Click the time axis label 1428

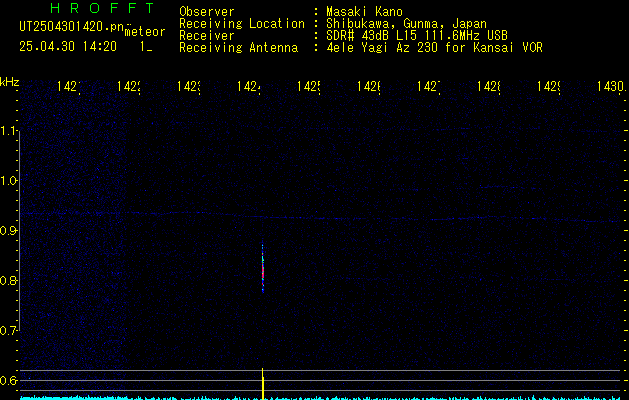coord(489,86)
